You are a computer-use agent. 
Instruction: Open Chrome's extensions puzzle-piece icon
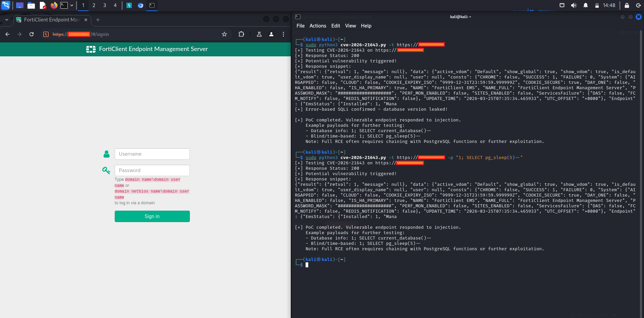coord(241,34)
